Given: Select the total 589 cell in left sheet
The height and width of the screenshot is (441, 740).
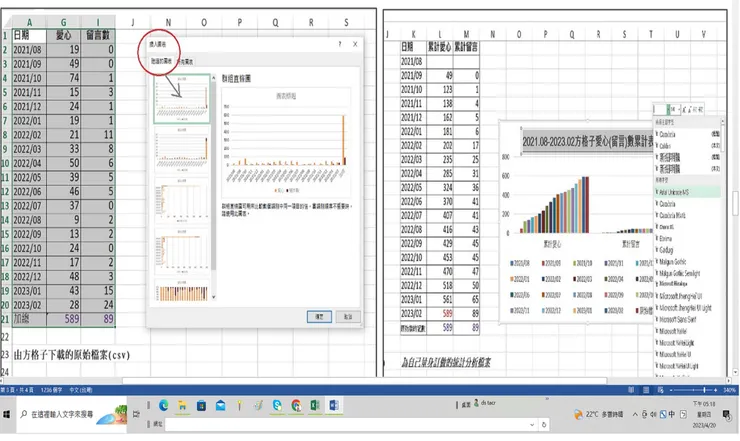Looking at the screenshot, I should (64, 319).
